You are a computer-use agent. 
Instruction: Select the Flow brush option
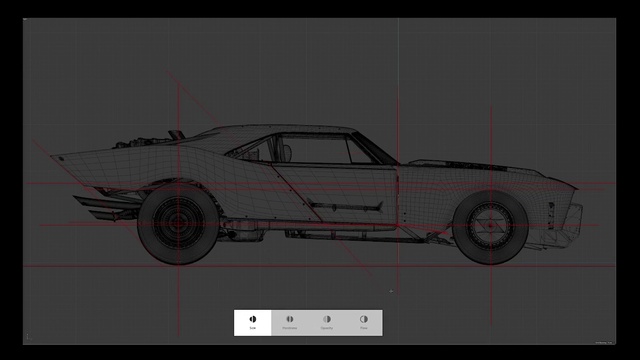(364, 322)
